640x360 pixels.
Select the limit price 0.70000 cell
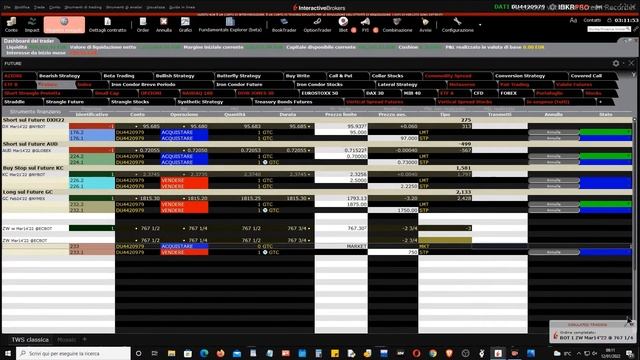coord(341,156)
